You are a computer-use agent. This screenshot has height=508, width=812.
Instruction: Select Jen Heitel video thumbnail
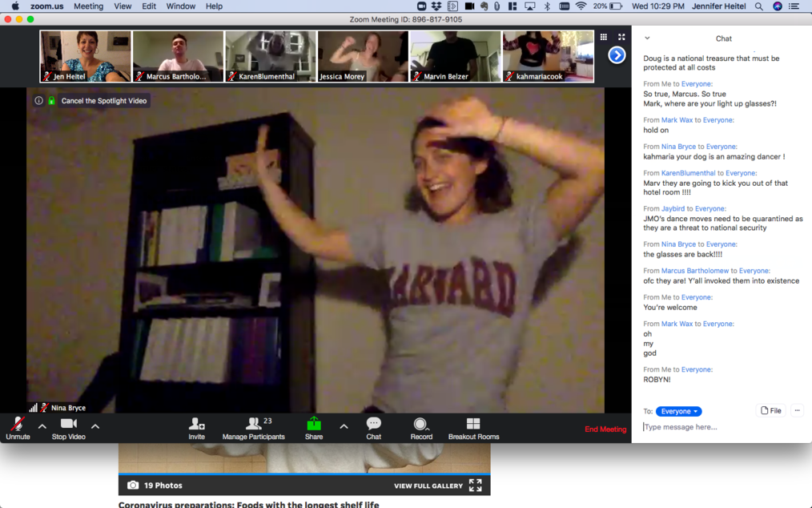[86, 56]
